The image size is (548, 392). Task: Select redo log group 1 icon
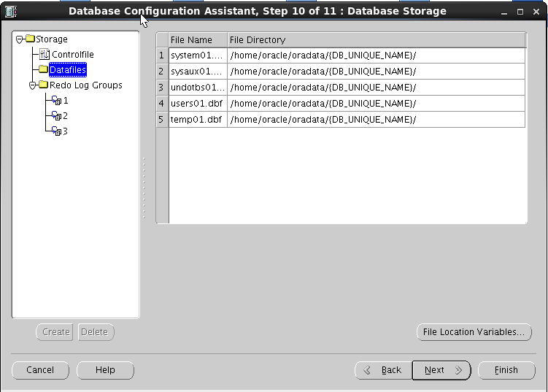(56, 100)
